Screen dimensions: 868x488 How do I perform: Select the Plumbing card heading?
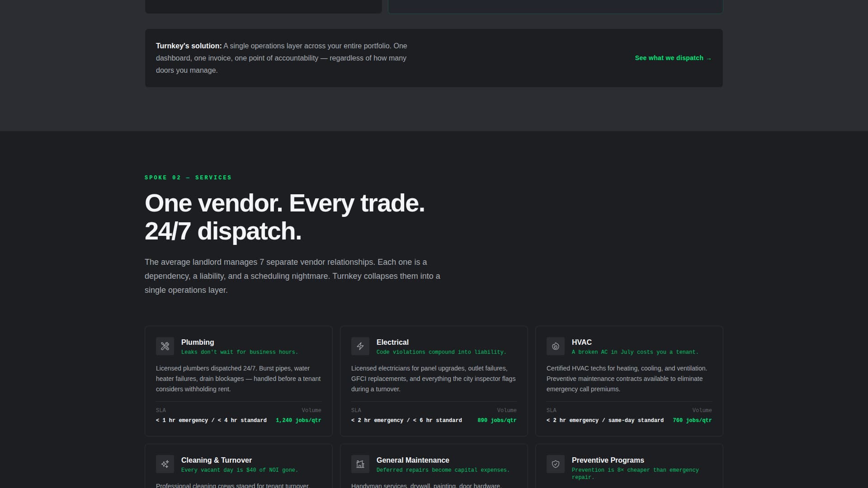(x=198, y=342)
